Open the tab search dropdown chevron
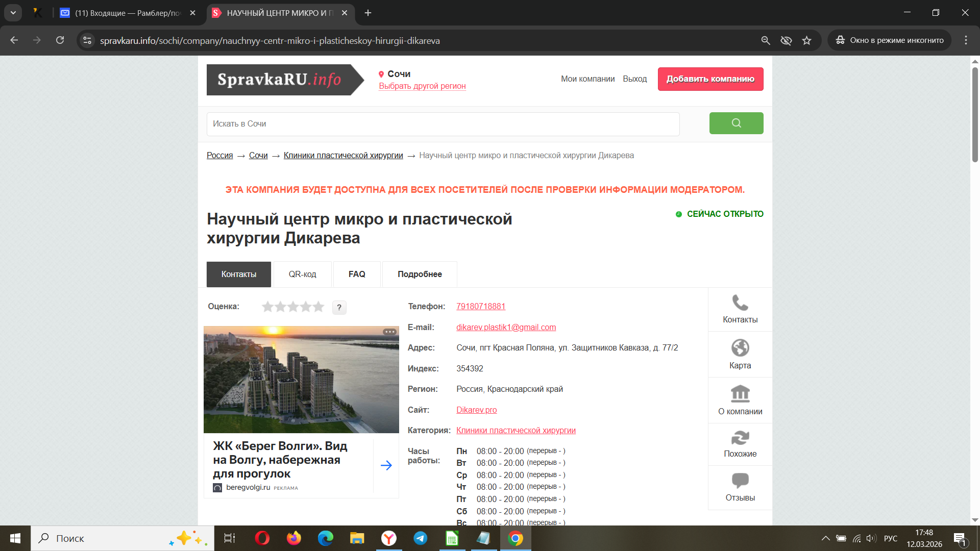Viewport: 980px width, 551px height. click(13, 13)
